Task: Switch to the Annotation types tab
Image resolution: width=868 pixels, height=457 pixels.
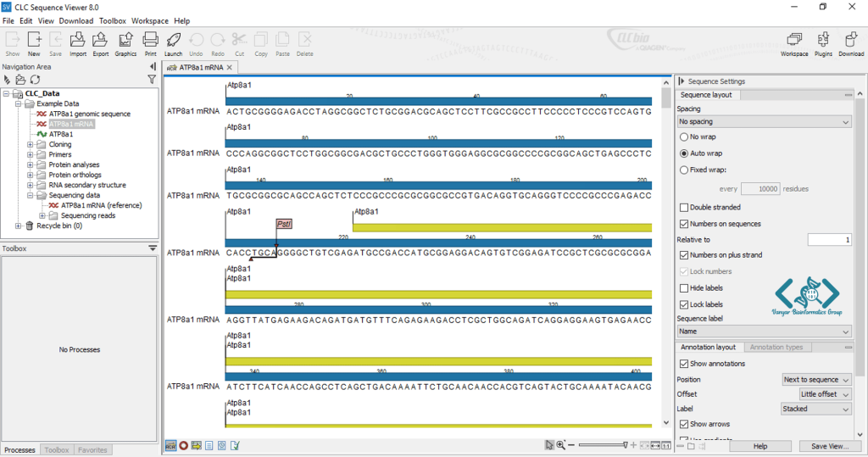Action: coord(776,347)
